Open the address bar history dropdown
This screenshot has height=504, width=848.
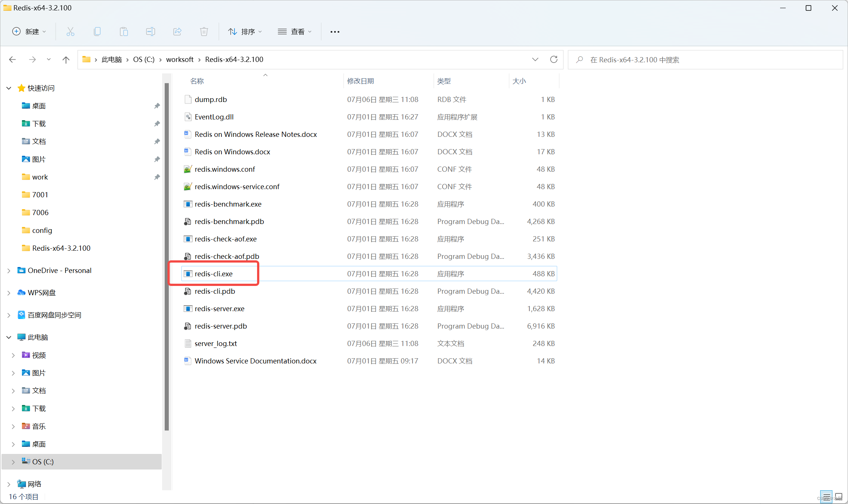point(535,59)
